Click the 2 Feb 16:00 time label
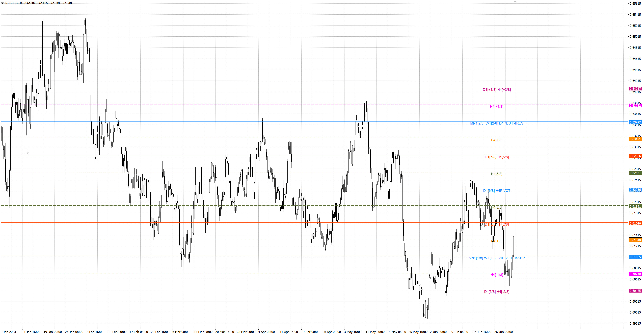Viewport: 644px width, 335px height. [95, 332]
